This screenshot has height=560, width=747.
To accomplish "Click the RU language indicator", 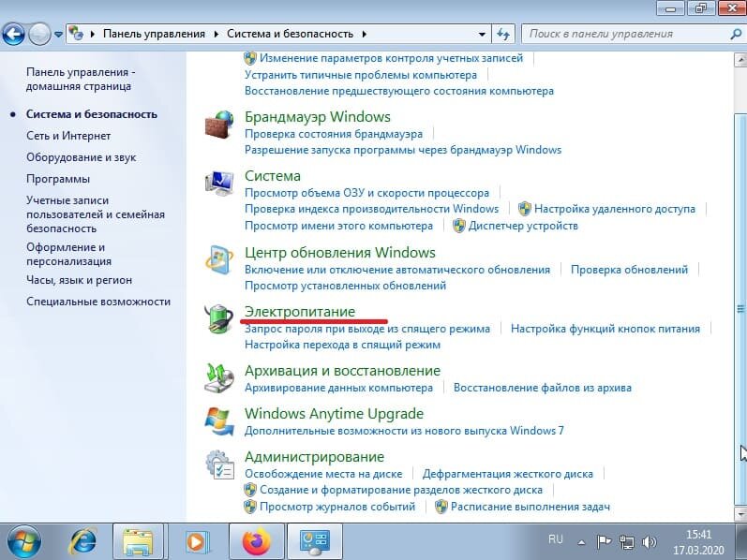I will [x=556, y=539].
